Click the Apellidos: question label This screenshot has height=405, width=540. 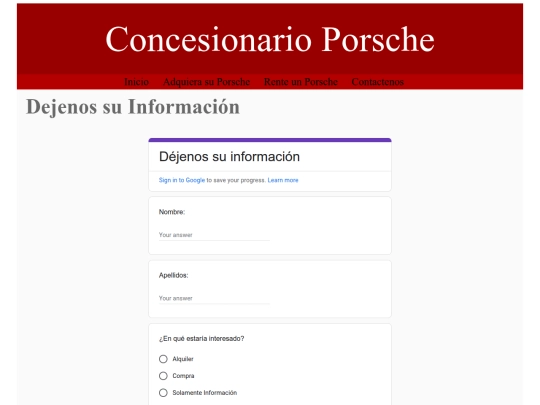pyautogui.click(x=174, y=275)
